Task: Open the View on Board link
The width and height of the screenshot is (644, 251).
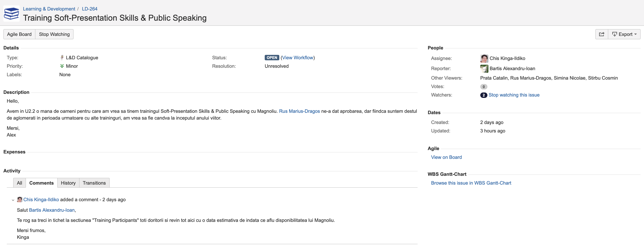Action: tap(446, 157)
